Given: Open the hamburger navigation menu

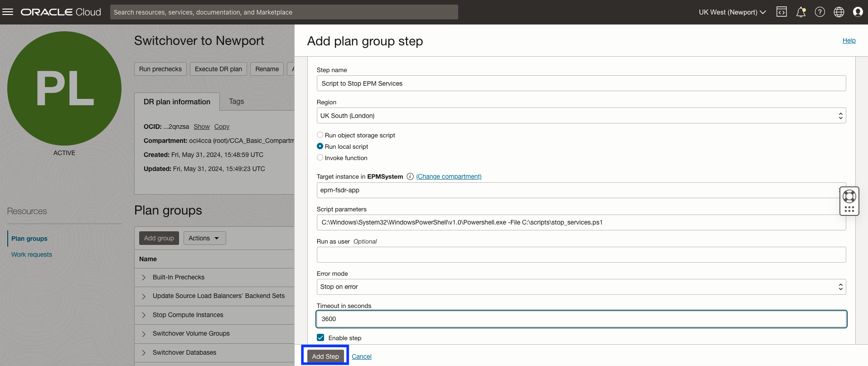Looking at the screenshot, I should tap(8, 12).
